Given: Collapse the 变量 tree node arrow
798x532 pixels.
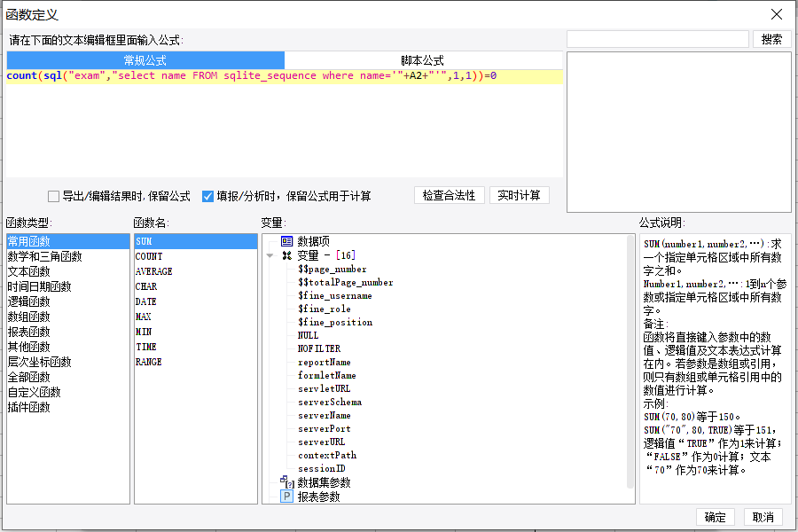Looking at the screenshot, I should [270, 255].
